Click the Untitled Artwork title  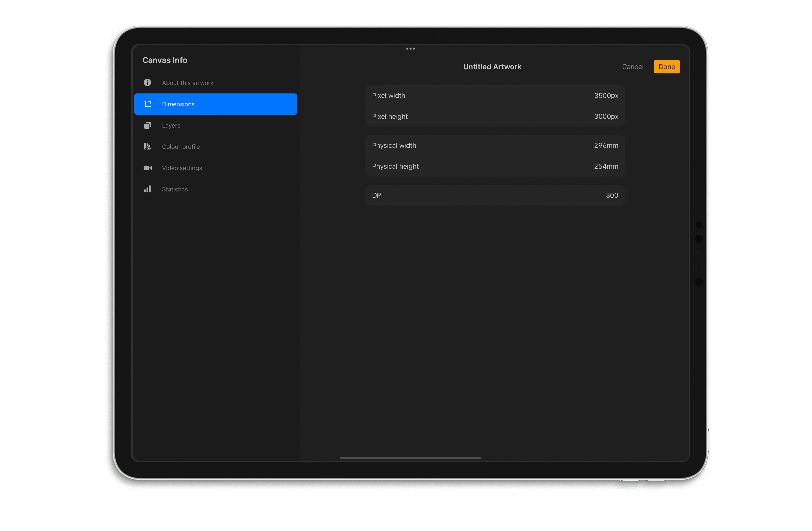click(492, 67)
